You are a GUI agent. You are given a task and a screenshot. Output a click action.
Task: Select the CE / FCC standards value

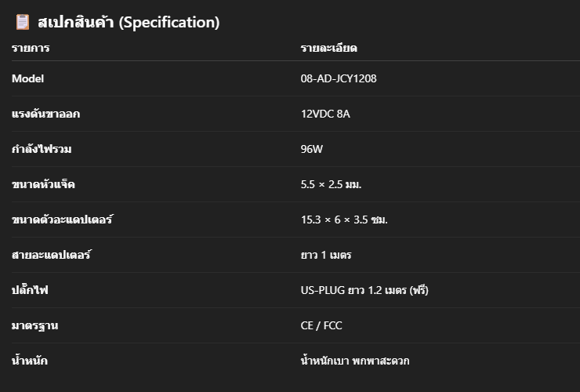tap(321, 325)
